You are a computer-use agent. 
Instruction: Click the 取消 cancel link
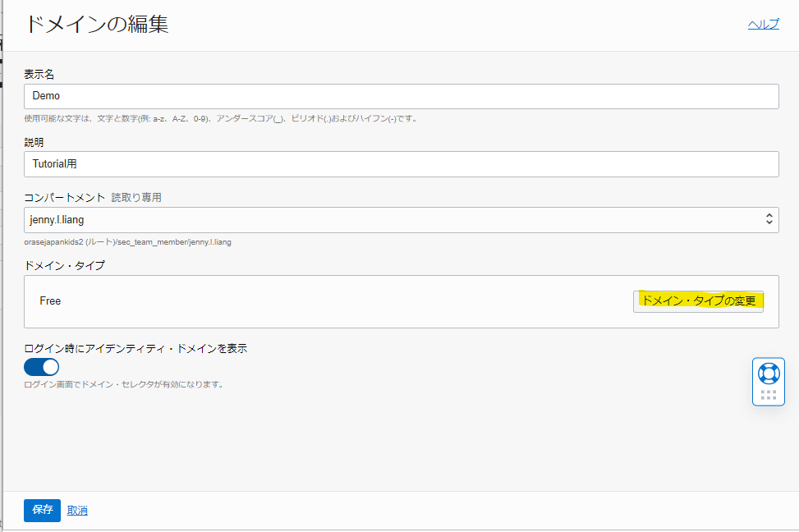pyautogui.click(x=77, y=511)
